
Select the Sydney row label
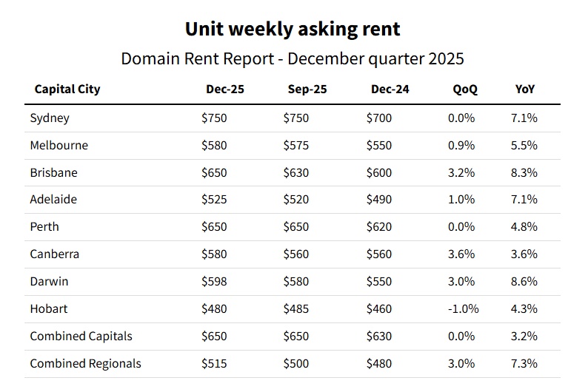(x=50, y=118)
